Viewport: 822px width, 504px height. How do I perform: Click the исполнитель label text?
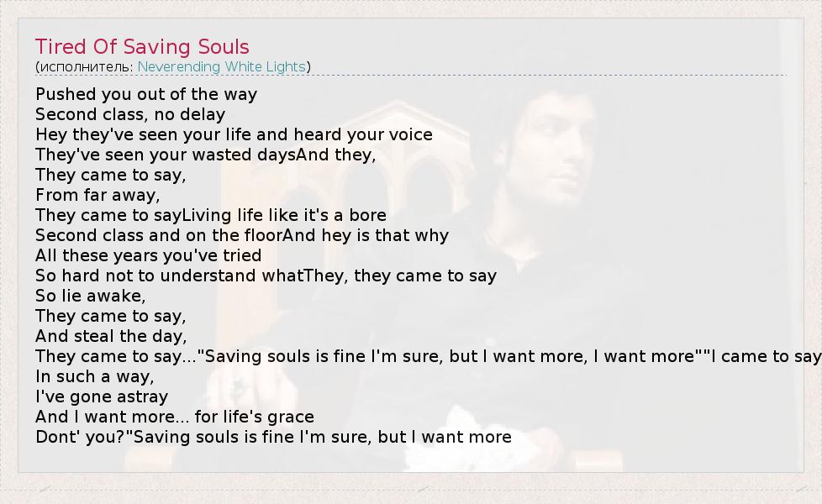pyautogui.click(x=84, y=66)
